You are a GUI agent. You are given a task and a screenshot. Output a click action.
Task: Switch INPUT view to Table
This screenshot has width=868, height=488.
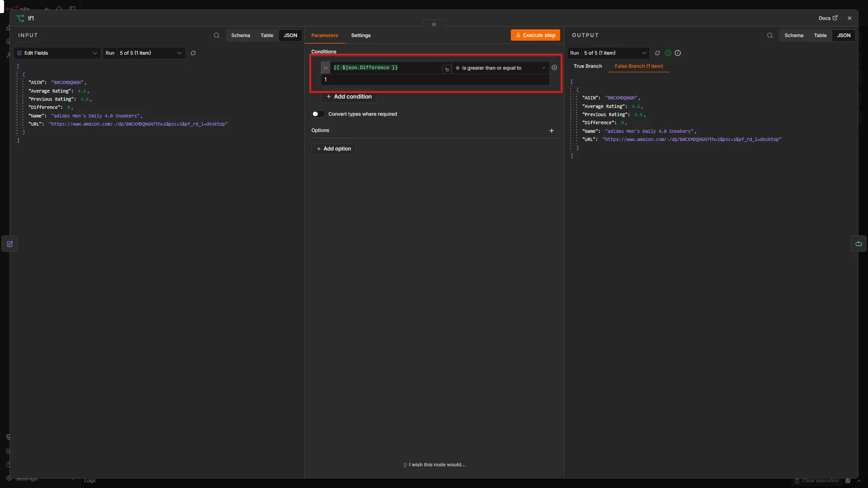pos(267,35)
